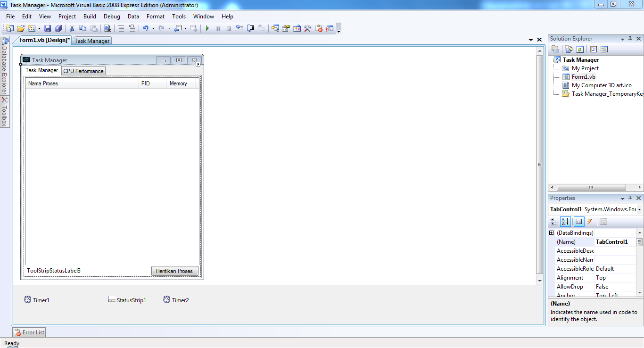This screenshot has height=348, width=644.
Task: Click the Step Into debug icon
Action: click(x=240, y=29)
